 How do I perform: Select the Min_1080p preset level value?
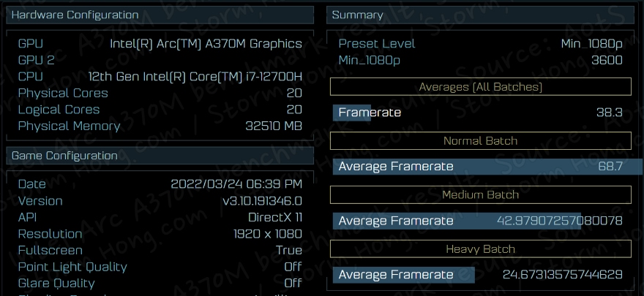[x=592, y=45]
